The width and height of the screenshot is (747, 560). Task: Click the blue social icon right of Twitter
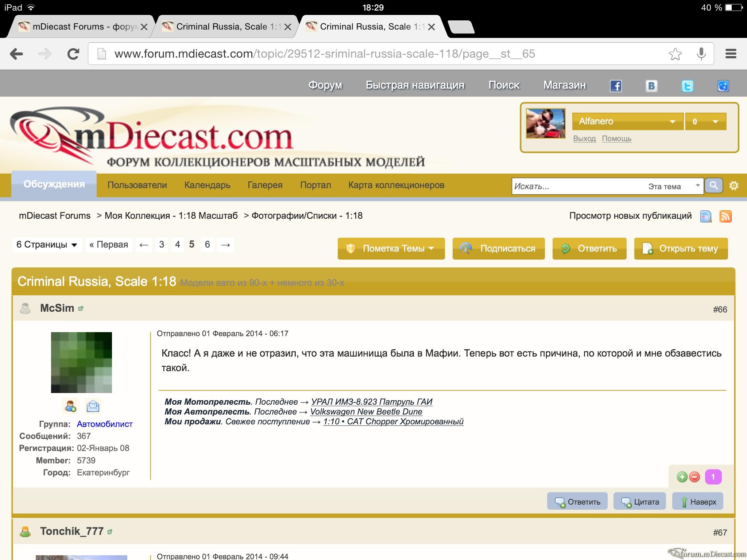coord(723,86)
